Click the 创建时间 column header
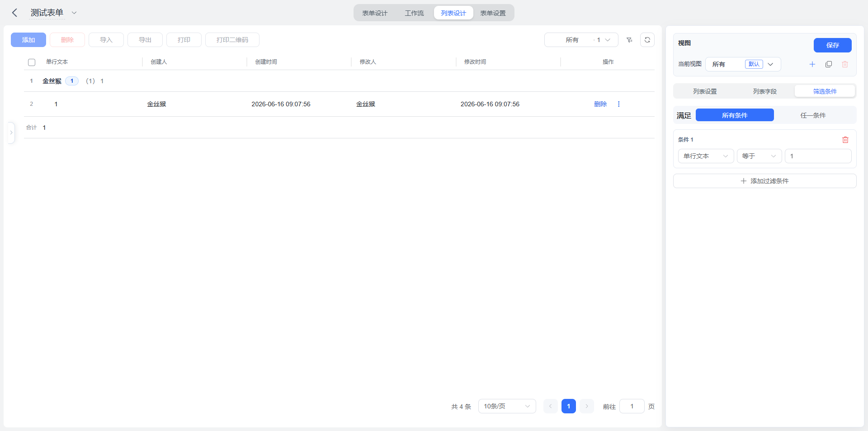The image size is (868, 431). coord(266,62)
